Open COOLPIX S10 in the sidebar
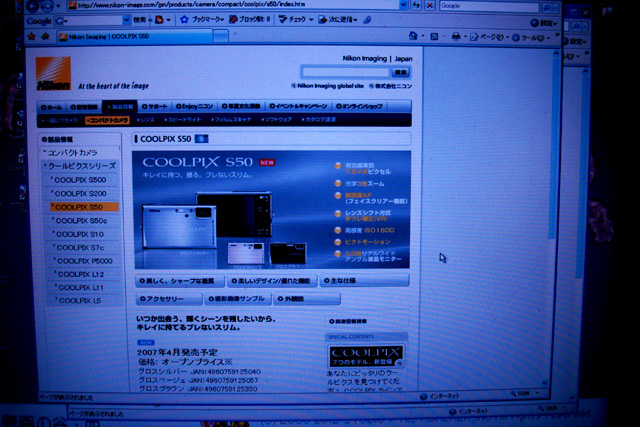 pyautogui.click(x=80, y=234)
